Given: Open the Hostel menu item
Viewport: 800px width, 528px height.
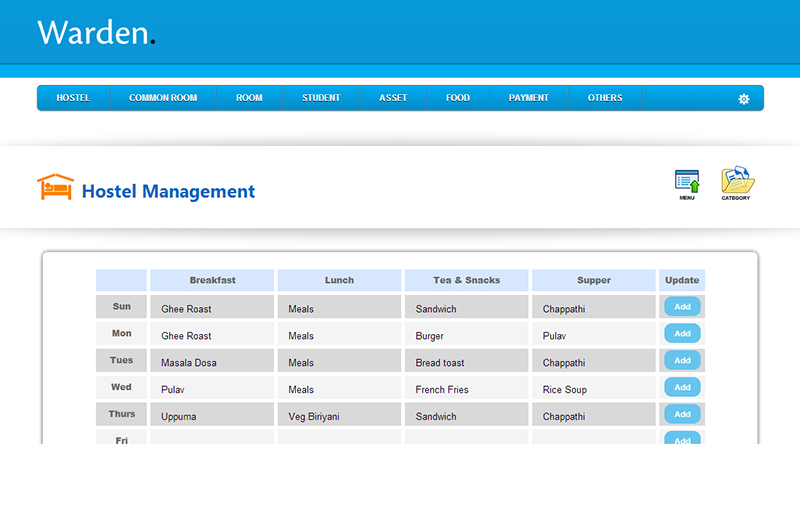Looking at the screenshot, I should pyautogui.click(x=73, y=98).
